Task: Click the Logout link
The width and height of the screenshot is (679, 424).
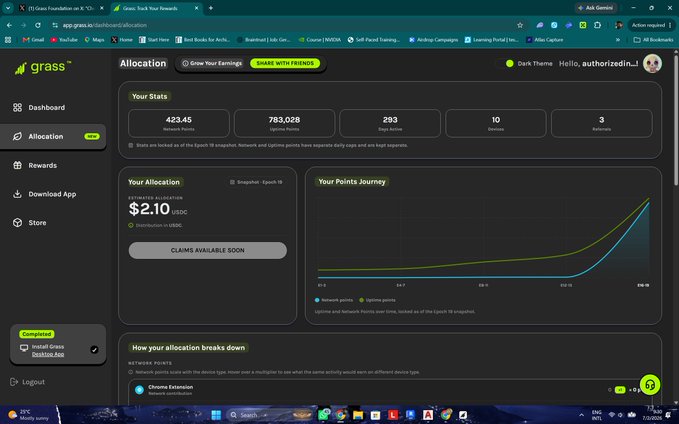Action: click(27, 382)
